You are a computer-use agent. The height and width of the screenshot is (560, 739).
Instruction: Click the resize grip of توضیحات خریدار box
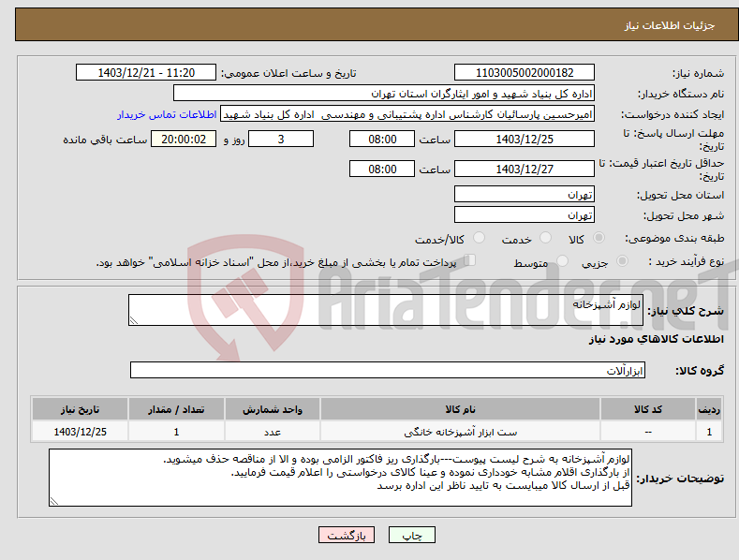coord(54,501)
